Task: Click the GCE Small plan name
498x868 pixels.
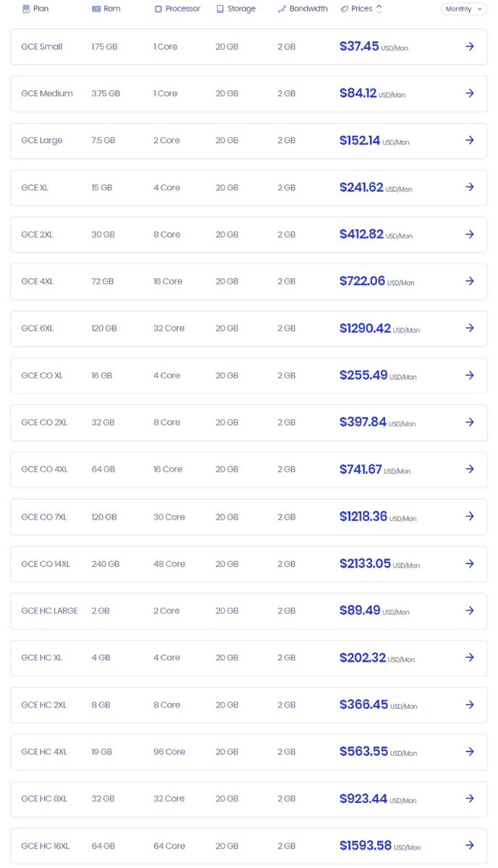Action: click(42, 46)
